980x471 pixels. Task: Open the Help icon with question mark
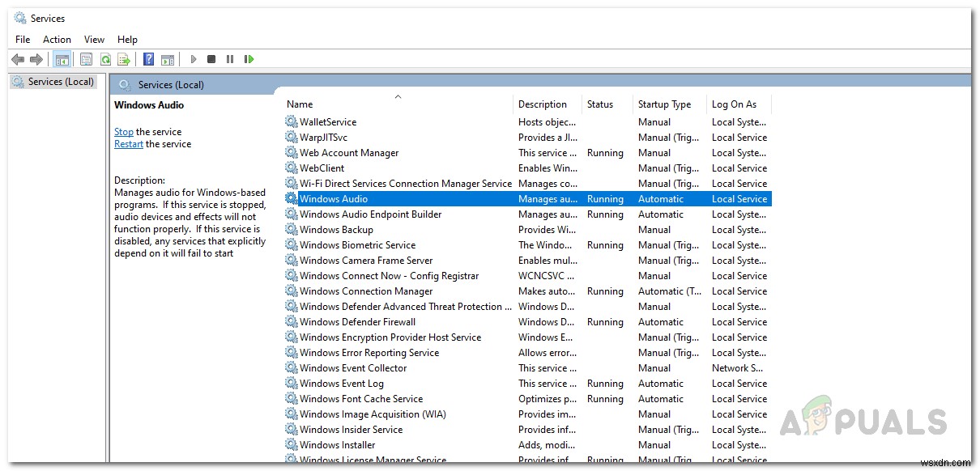pyautogui.click(x=148, y=58)
